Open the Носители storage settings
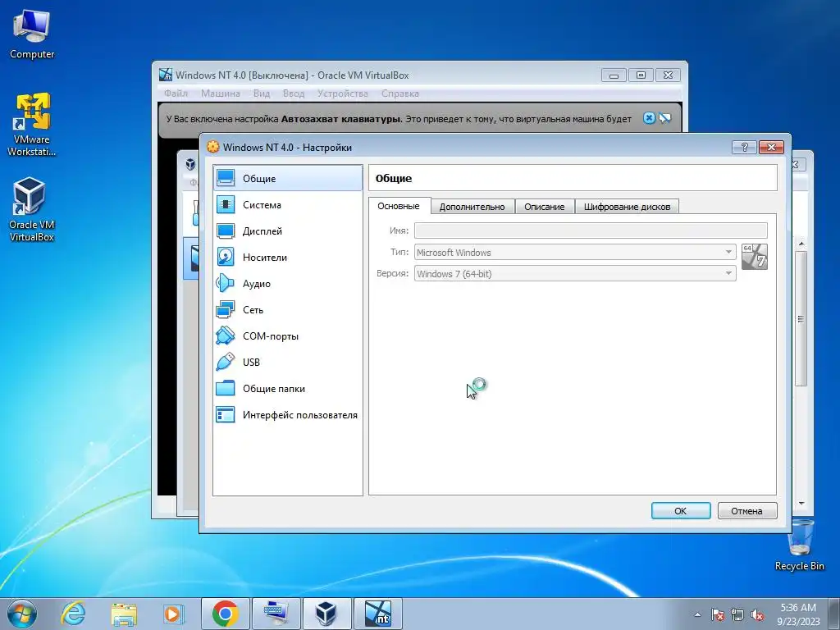 tap(288, 257)
